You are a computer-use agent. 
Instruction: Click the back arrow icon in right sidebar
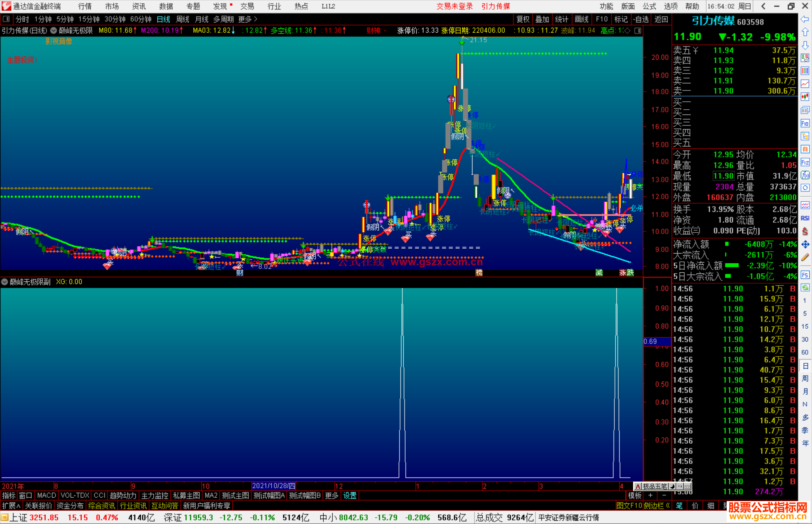coord(805,19)
